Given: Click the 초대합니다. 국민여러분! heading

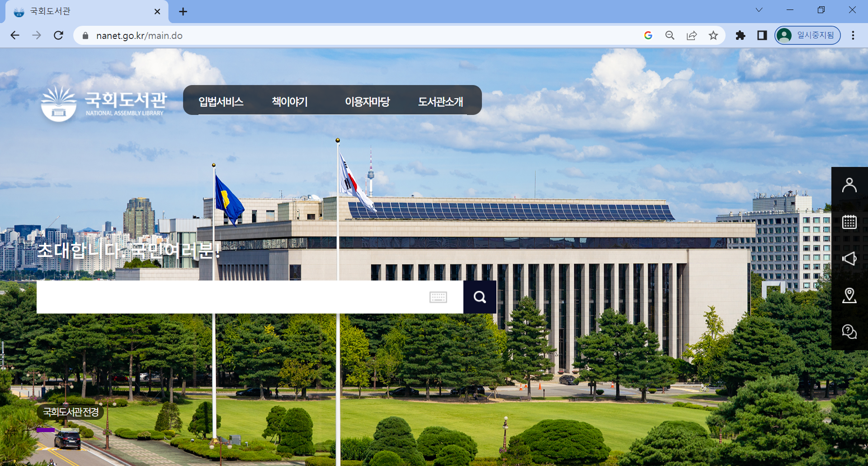Looking at the screenshot, I should click(129, 250).
